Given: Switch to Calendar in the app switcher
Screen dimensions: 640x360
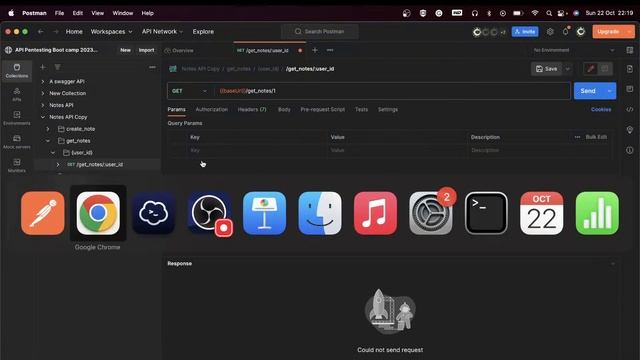Looking at the screenshot, I should point(542,213).
